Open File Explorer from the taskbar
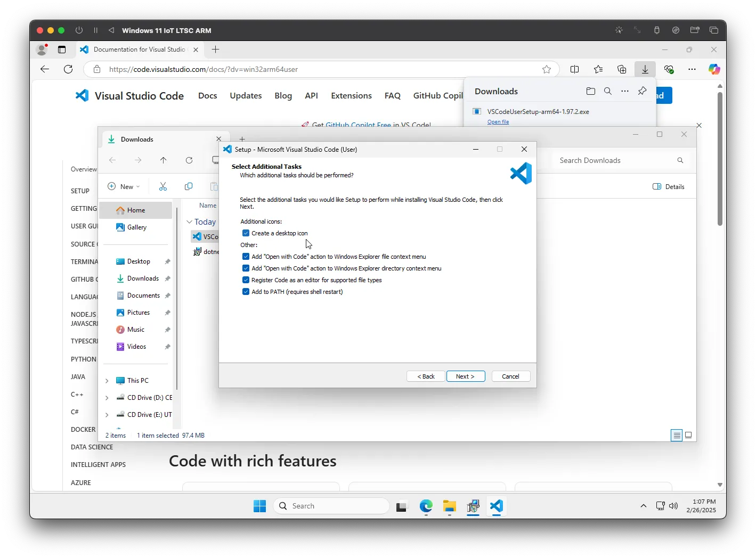Viewport: 756px width, 558px height. pyautogui.click(x=450, y=506)
